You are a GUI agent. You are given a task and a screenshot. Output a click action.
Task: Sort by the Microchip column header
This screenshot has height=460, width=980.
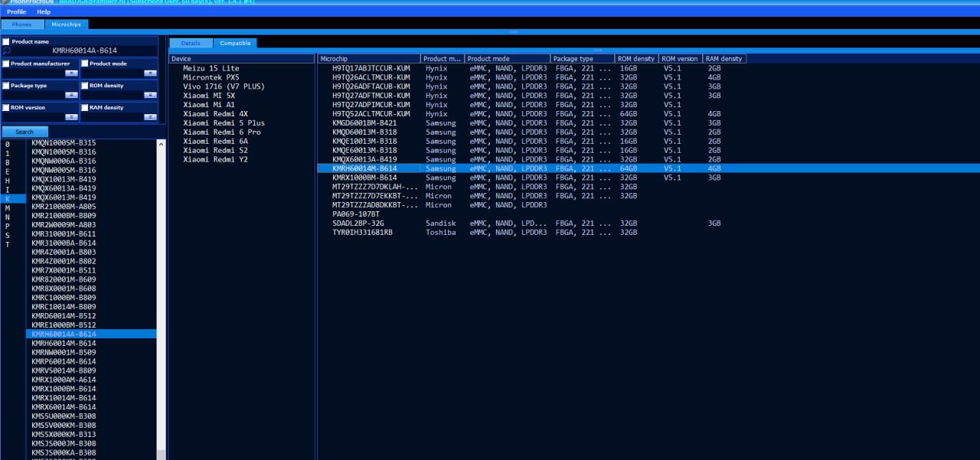tap(369, 59)
